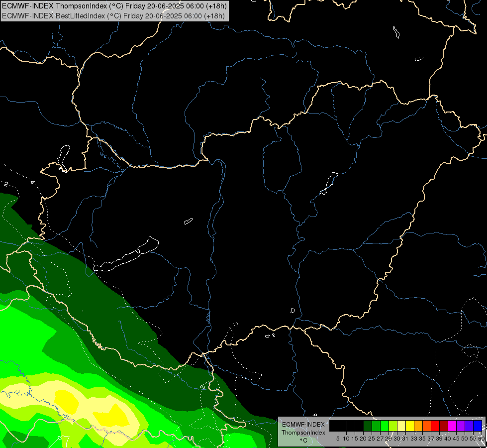Click the legend scale value '35'

click(422, 439)
